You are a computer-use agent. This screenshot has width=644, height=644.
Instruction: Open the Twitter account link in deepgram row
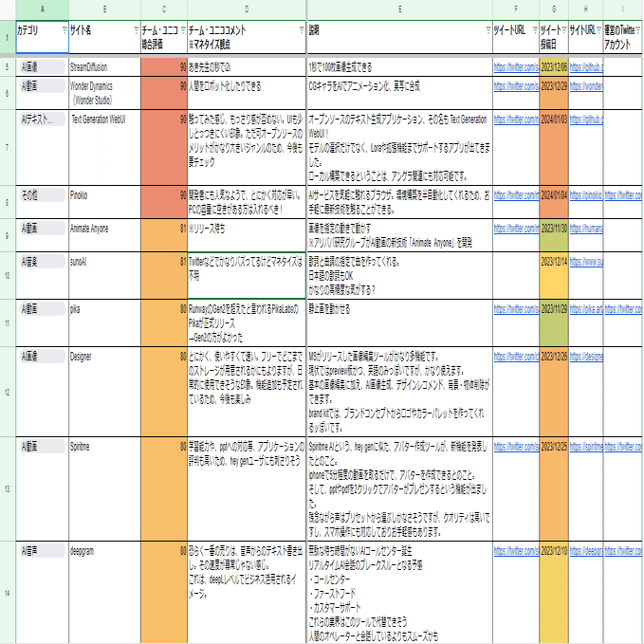(622, 551)
